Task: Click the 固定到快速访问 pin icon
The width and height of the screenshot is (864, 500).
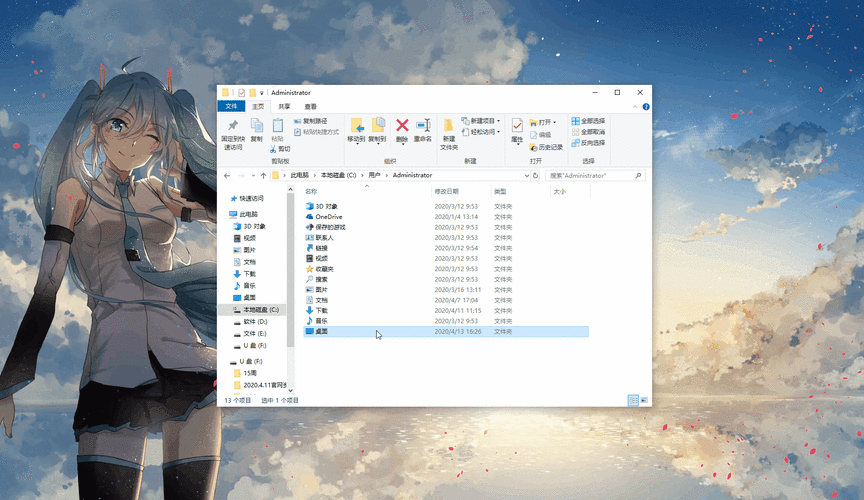Action: pos(233,125)
